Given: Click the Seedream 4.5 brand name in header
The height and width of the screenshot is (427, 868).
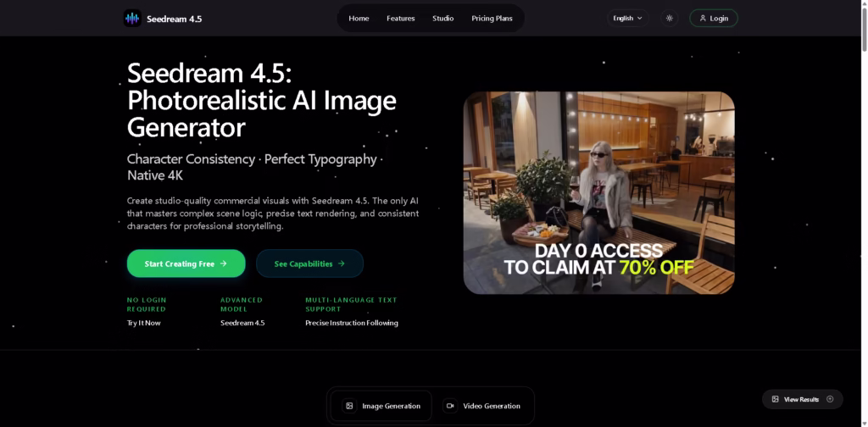Looking at the screenshot, I should tap(175, 19).
